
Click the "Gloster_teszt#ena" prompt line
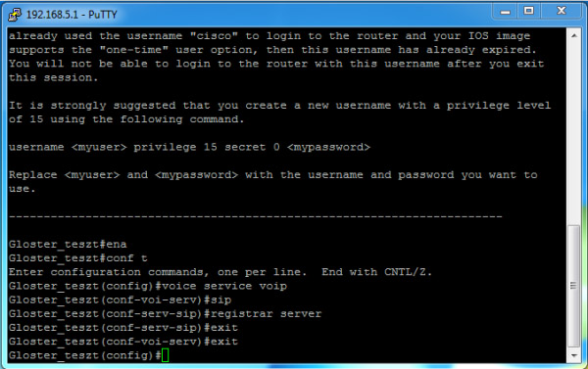click(x=68, y=245)
